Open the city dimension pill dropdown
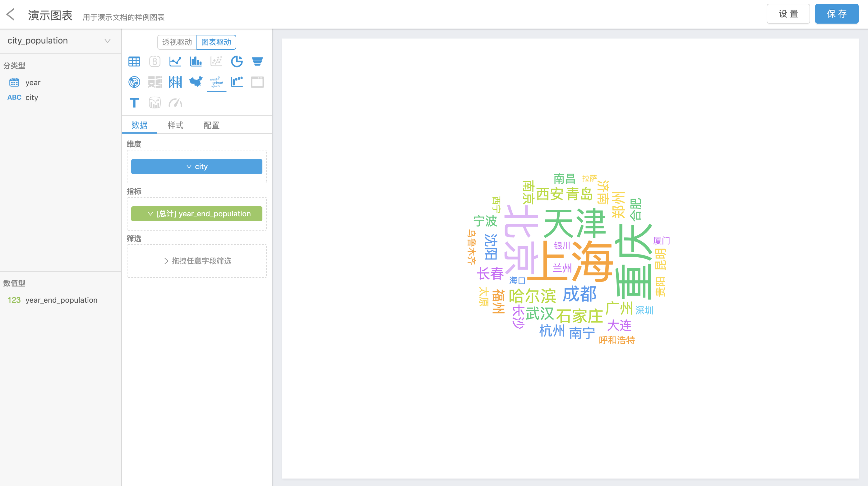 tap(196, 166)
